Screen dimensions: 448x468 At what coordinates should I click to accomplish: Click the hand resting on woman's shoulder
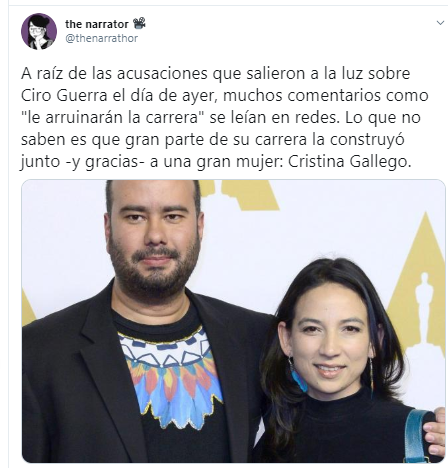click(436, 432)
